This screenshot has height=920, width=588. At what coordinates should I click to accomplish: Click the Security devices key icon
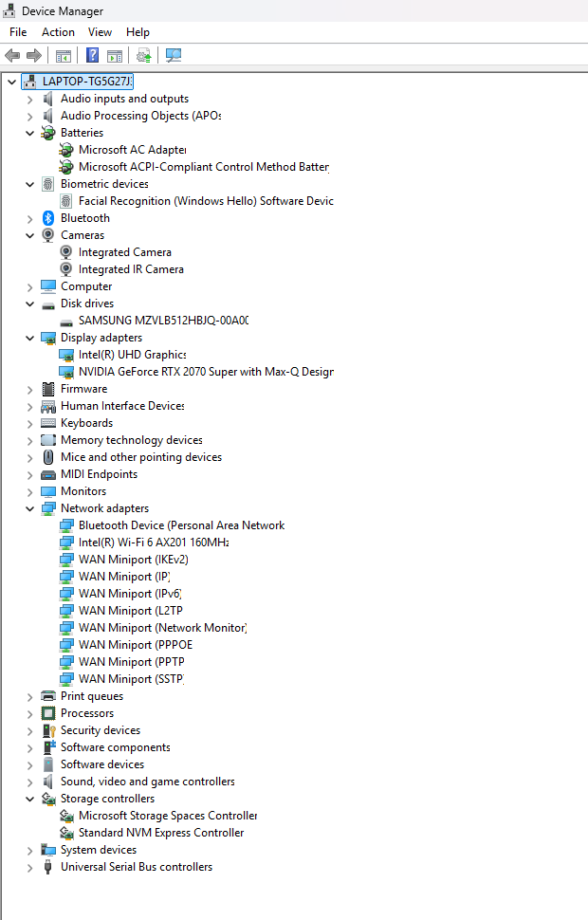[x=48, y=730]
